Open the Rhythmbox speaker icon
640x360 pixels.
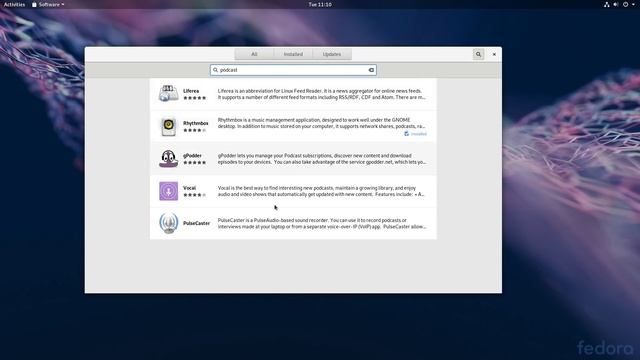coord(168,126)
